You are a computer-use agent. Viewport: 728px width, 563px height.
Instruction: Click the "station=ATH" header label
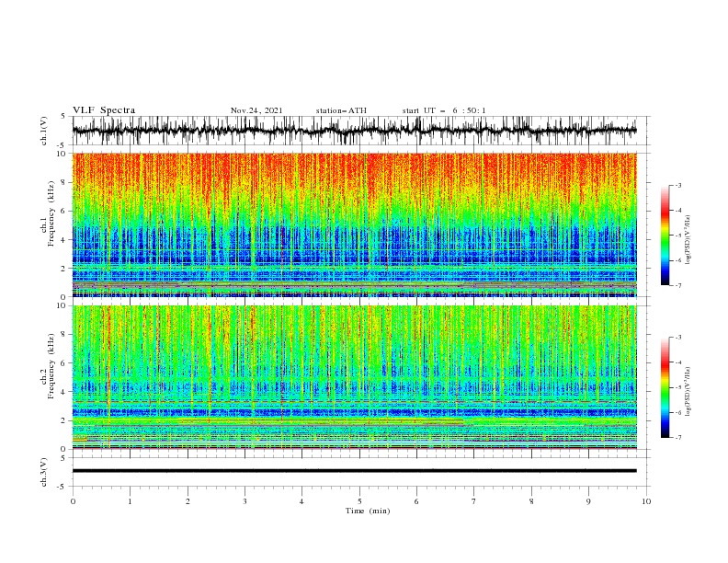point(341,110)
